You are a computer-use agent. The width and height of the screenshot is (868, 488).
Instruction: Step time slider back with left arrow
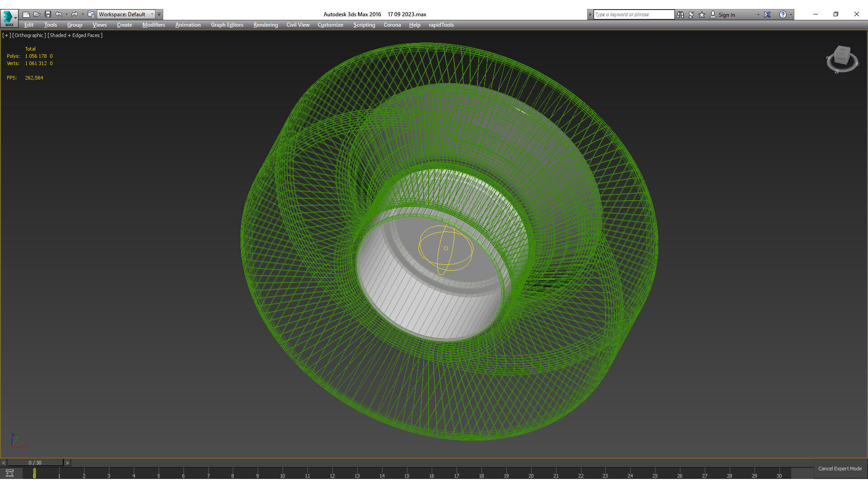click(x=4, y=463)
